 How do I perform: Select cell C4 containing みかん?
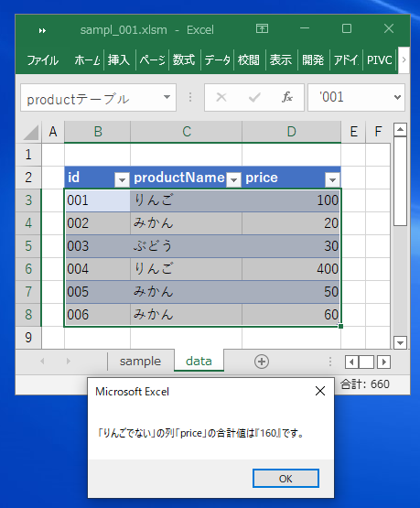[x=186, y=223]
